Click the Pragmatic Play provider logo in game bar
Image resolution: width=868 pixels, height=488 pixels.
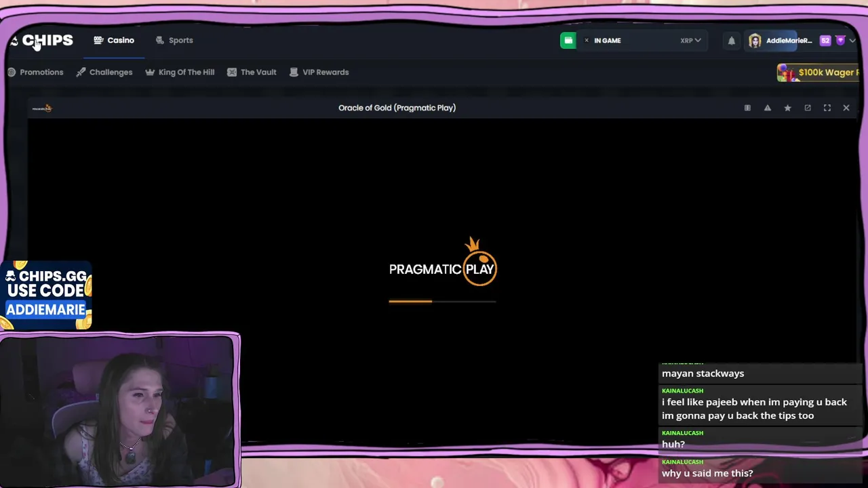point(42,108)
